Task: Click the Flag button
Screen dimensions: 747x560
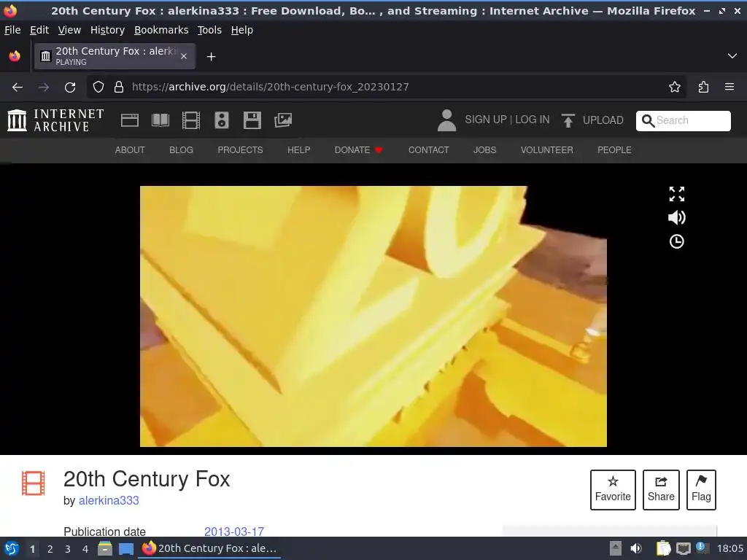Action: 701,489
